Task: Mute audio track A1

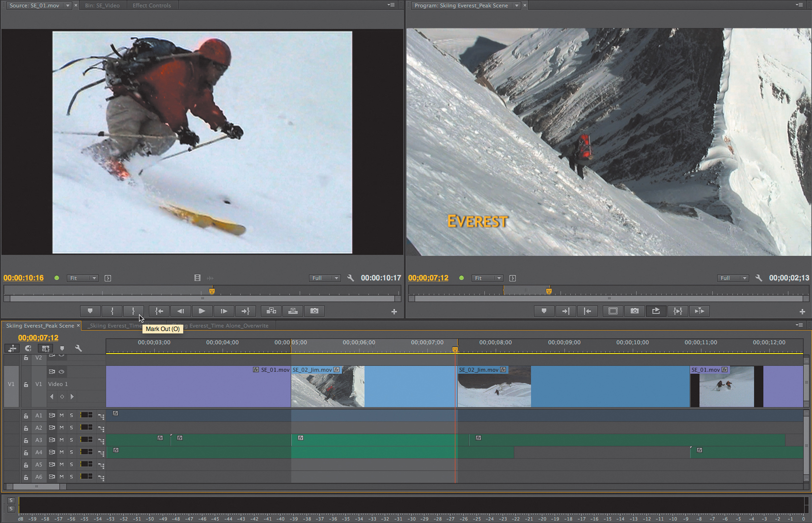Action: (x=61, y=415)
